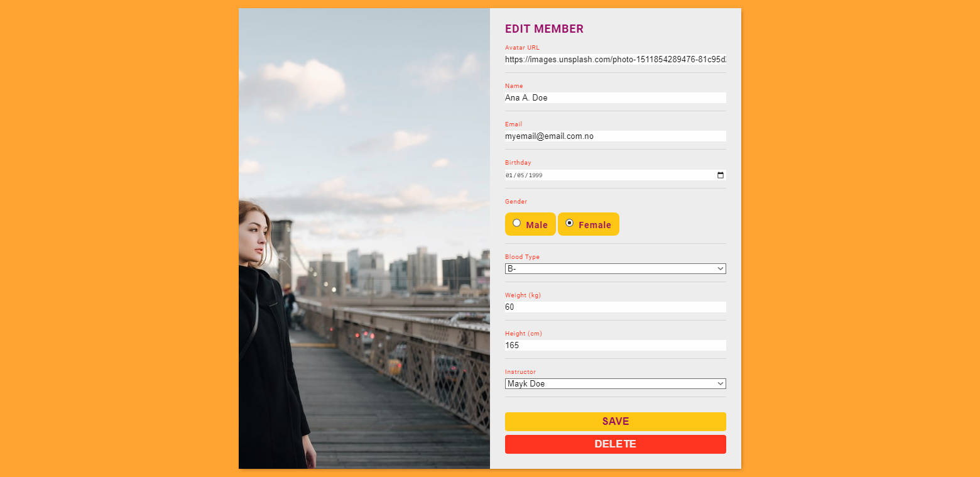Click the yellow Male label text
This screenshot has width=980, height=477.
pos(537,225)
